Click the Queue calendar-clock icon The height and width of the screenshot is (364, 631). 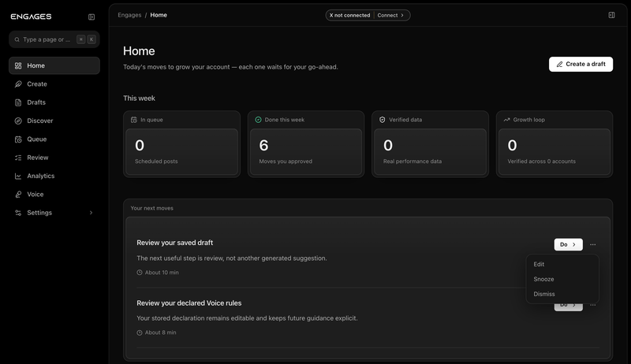point(18,139)
